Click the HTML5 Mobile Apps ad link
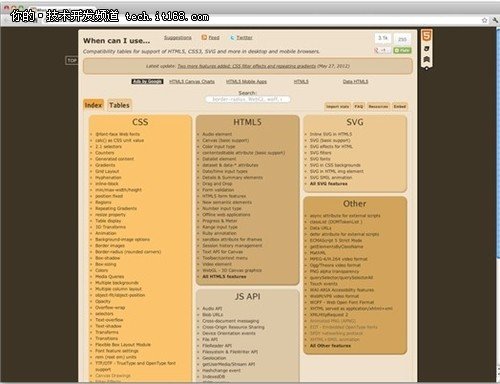Screen dimensions: 500x384 pos(246,81)
